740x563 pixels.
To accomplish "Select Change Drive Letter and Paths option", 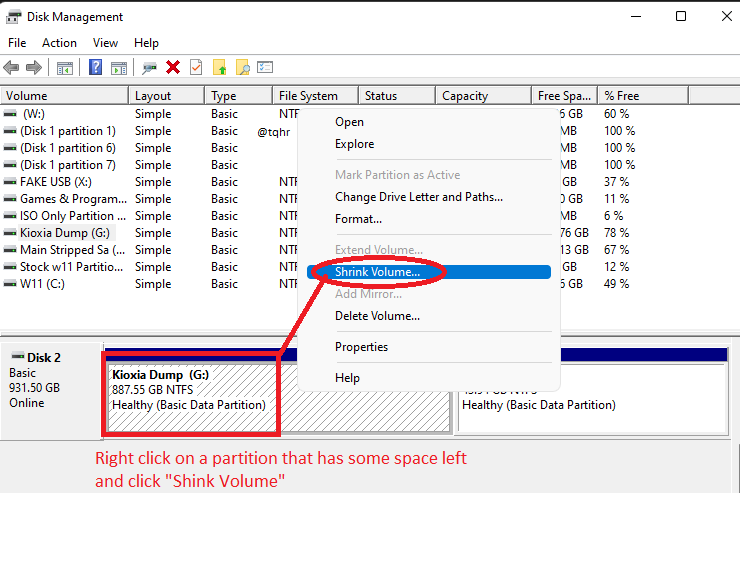I will pyautogui.click(x=418, y=197).
